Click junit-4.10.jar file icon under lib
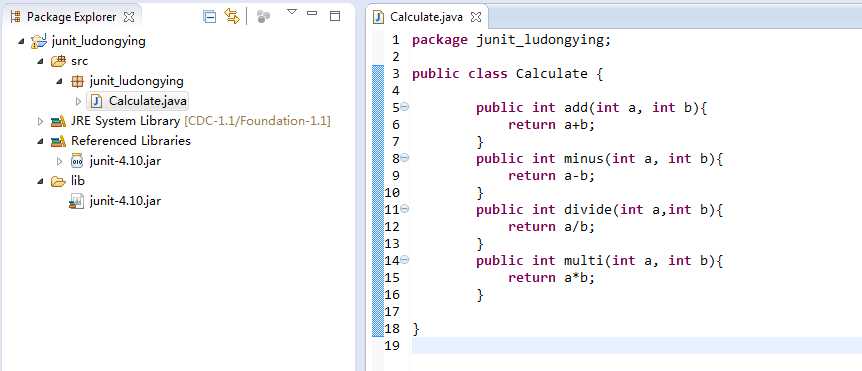 coord(76,201)
